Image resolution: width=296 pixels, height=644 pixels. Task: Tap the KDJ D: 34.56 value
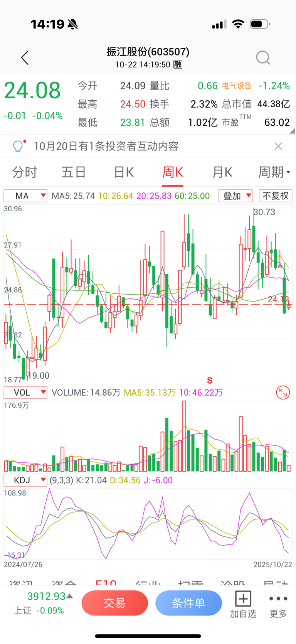[125, 480]
